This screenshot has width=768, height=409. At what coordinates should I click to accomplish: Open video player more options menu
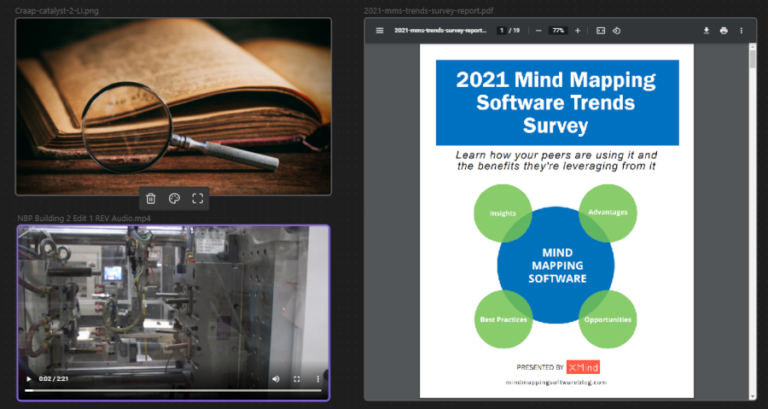point(318,379)
